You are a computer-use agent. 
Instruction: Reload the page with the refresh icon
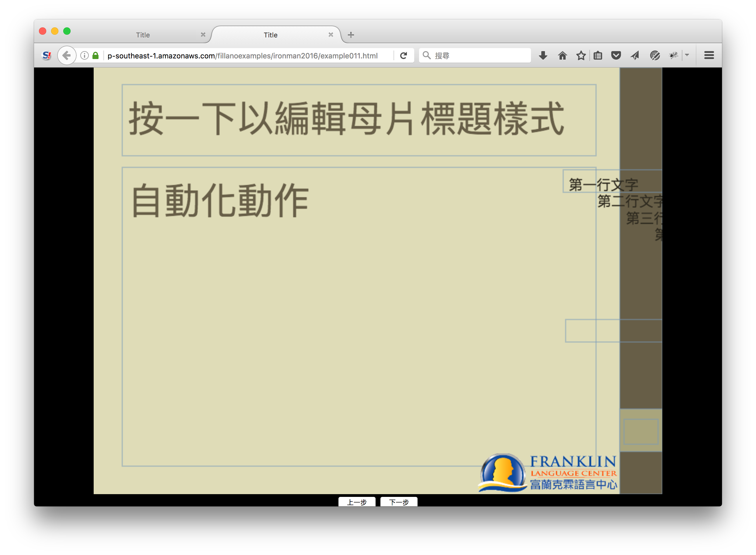tap(404, 55)
